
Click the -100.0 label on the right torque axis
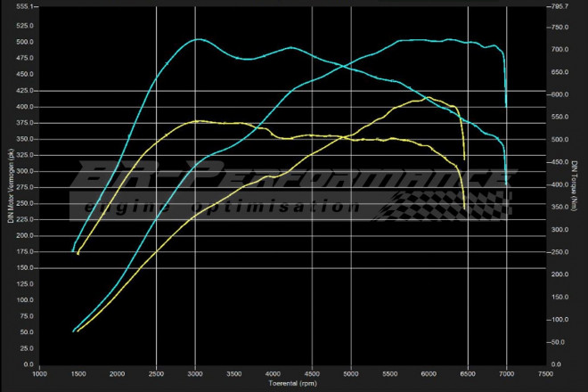click(558, 319)
